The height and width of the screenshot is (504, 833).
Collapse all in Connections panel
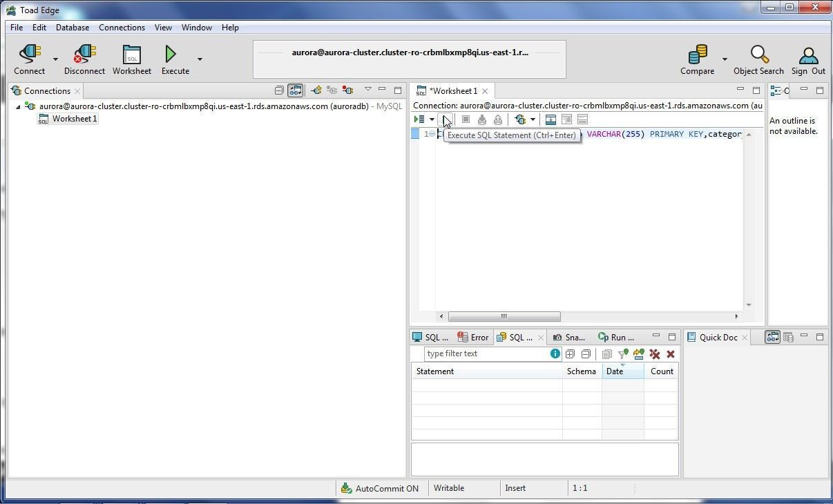(x=279, y=90)
